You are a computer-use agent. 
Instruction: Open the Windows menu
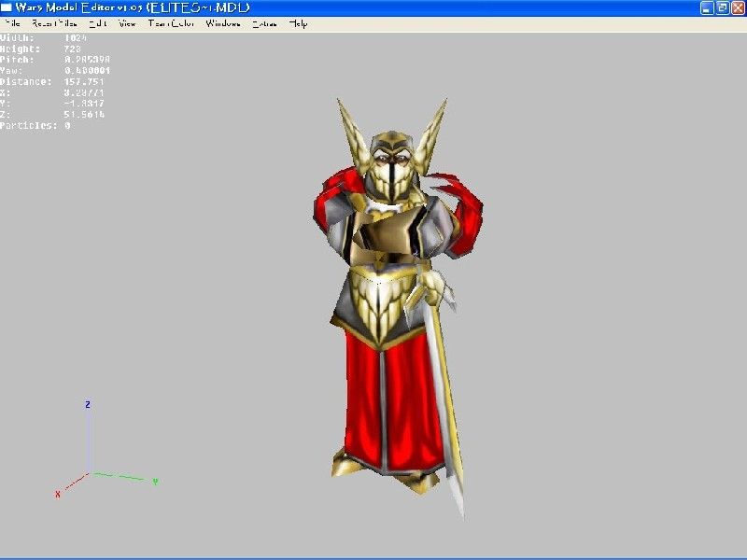(222, 23)
